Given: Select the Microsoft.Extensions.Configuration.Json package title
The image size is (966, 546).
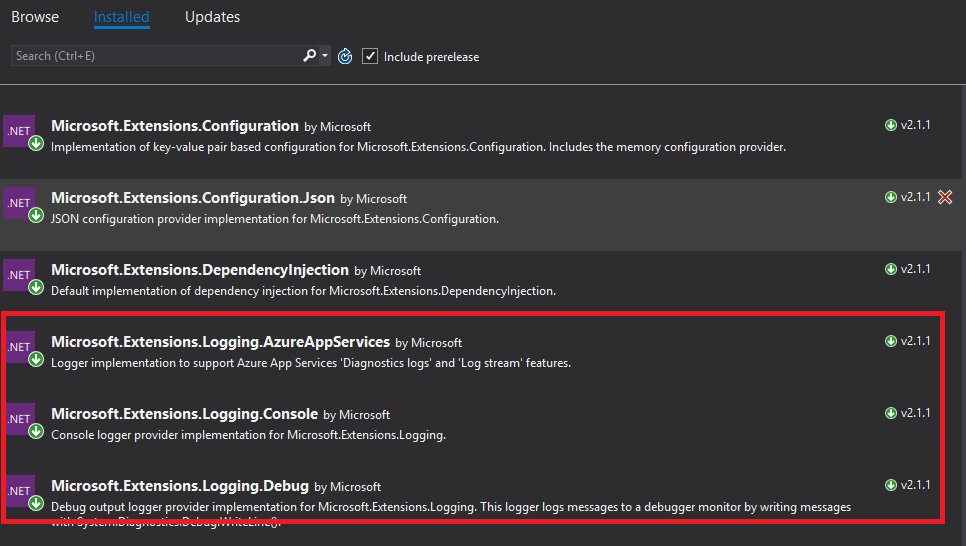Looking at the screenshot, I should click(193, 198).
